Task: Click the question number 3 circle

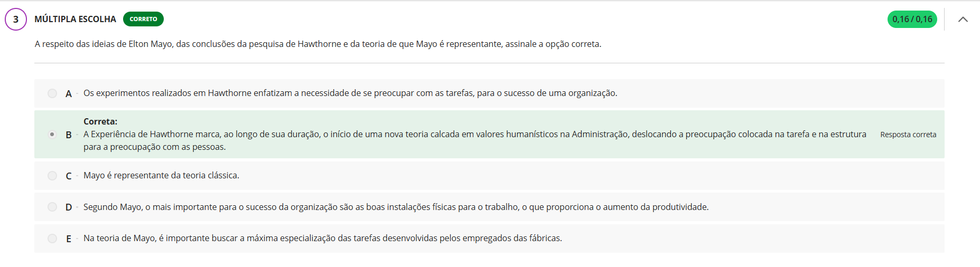Action: coord(16,20)
